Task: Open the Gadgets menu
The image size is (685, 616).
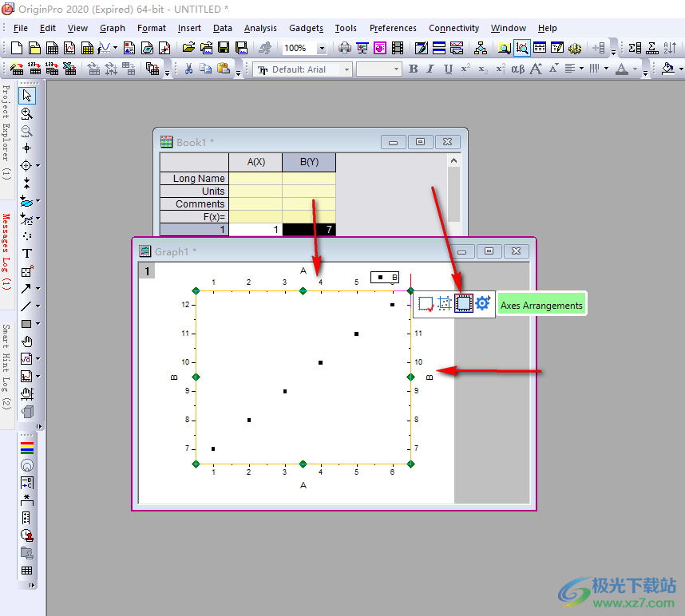Action: pos(306,28)
